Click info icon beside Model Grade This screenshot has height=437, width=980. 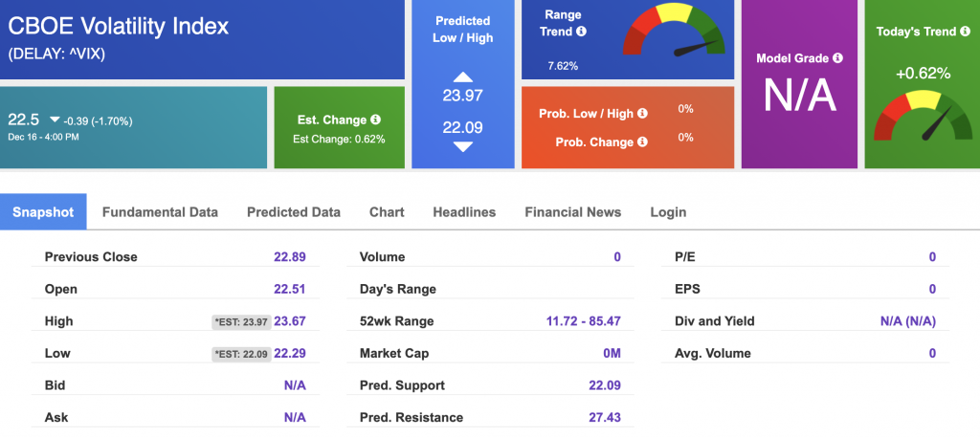837,58
